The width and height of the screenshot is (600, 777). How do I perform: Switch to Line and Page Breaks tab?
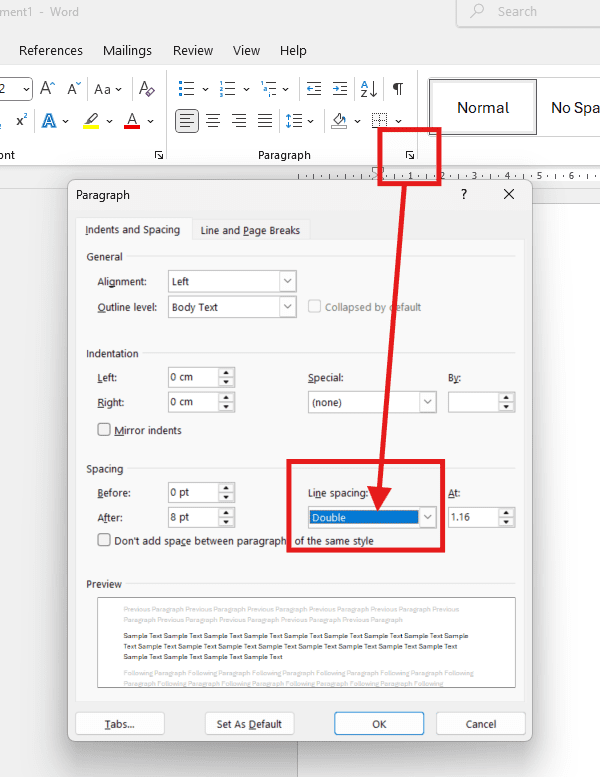[250, 230]
